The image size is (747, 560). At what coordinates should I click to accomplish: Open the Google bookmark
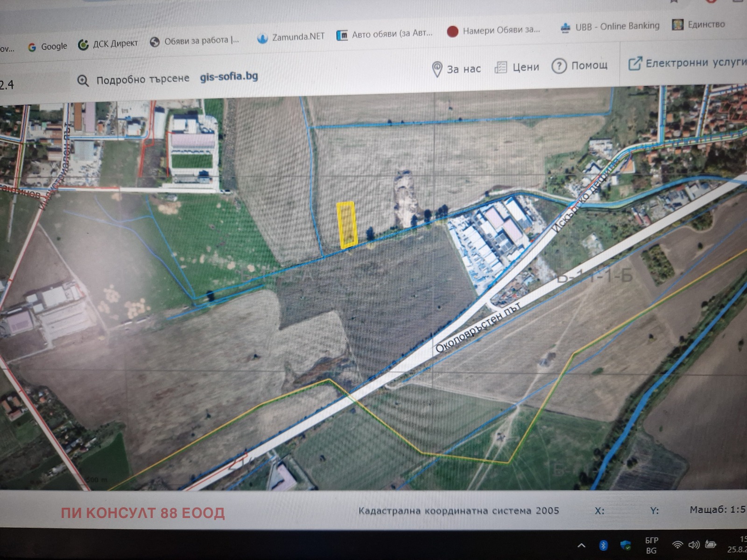pyautogui.click(x=48, y=46)
